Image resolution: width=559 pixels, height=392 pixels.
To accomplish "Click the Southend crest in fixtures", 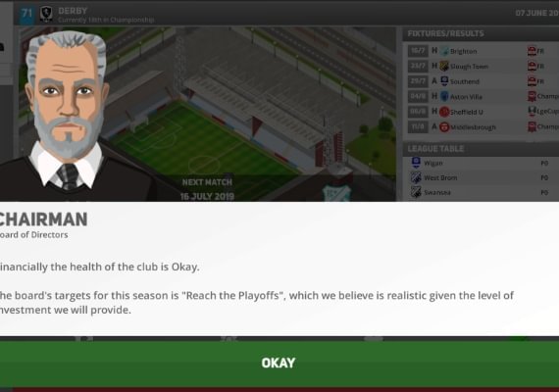I will click(444, 81).
